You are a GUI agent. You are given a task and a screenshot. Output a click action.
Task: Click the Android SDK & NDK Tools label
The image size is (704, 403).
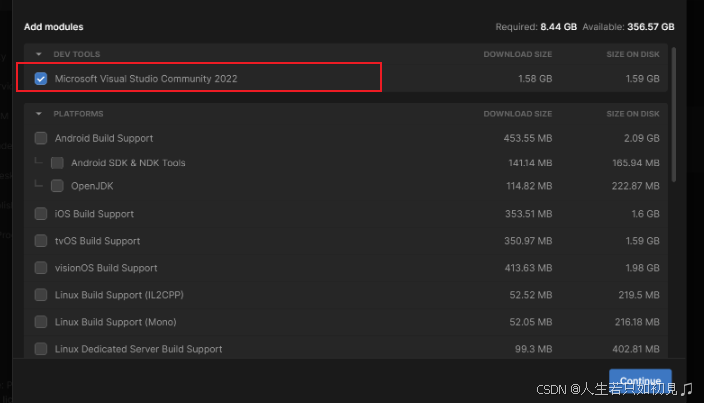[128, 163]
